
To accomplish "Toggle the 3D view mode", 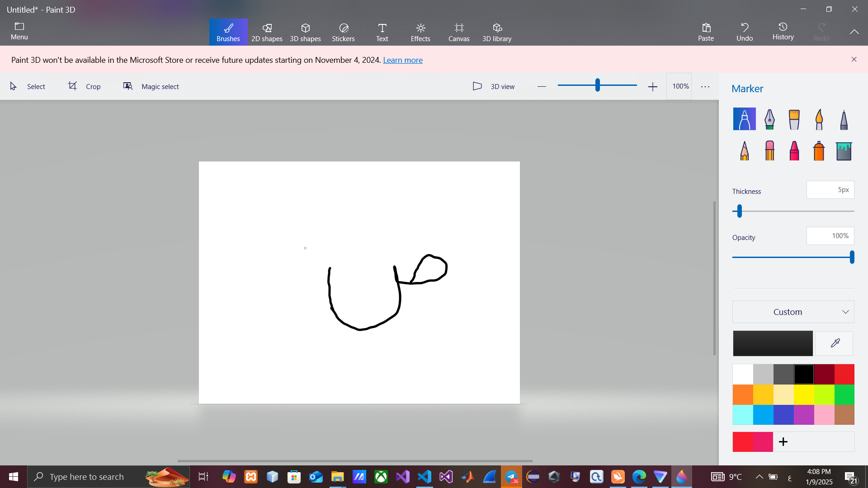I will (x=494, y=86).
